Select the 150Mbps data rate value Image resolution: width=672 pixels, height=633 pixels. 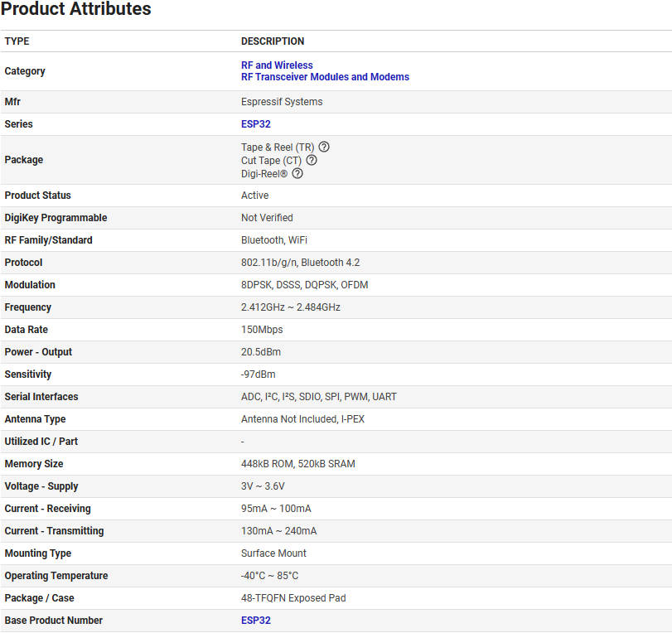click(x=262, y=330)
